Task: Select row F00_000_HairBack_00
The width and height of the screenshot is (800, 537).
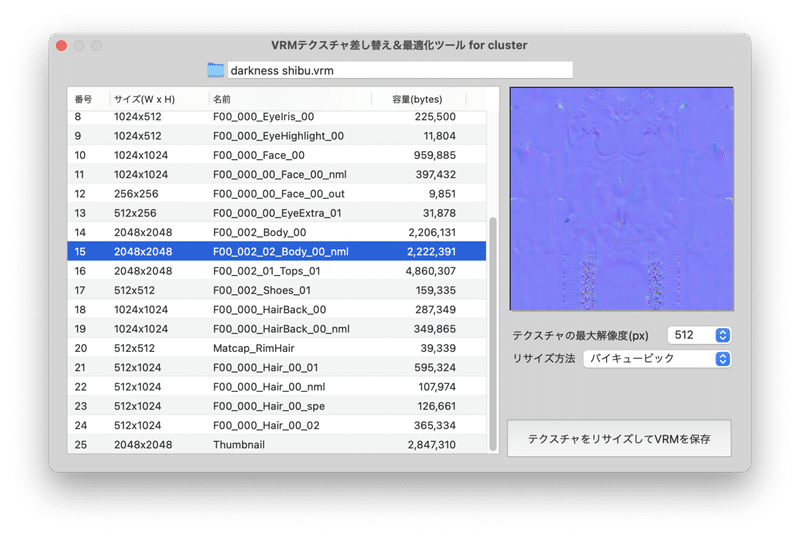Action: click(x=277, y=310)
